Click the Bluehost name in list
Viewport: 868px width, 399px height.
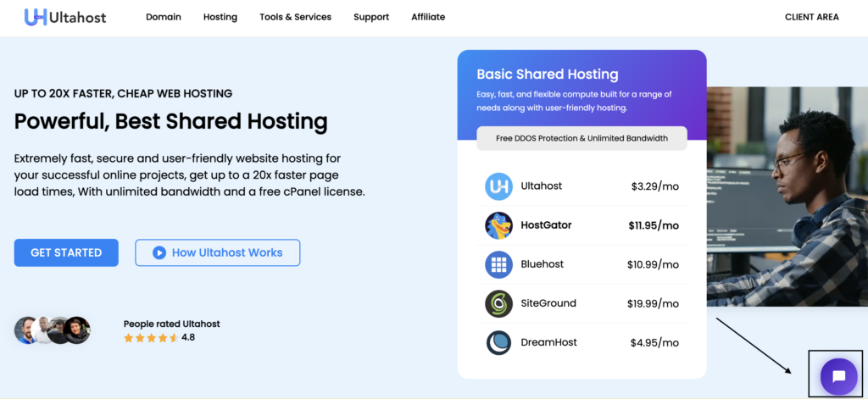click(x=542, y=264)
